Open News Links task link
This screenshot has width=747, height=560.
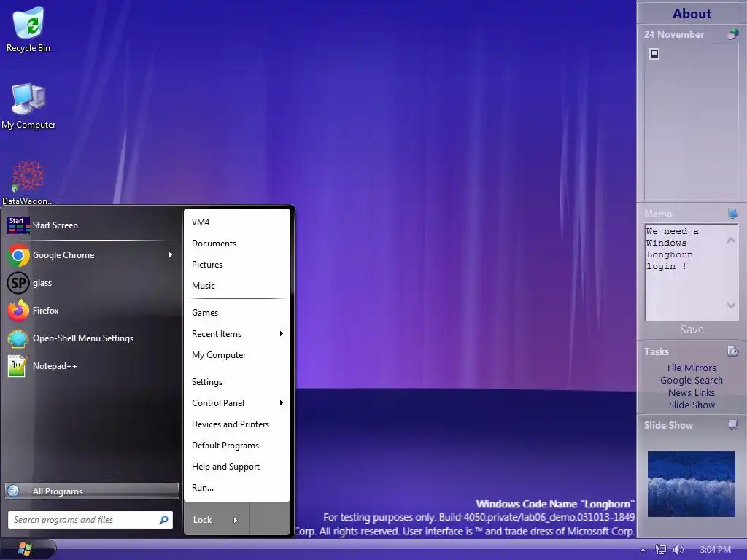[692, 392]
